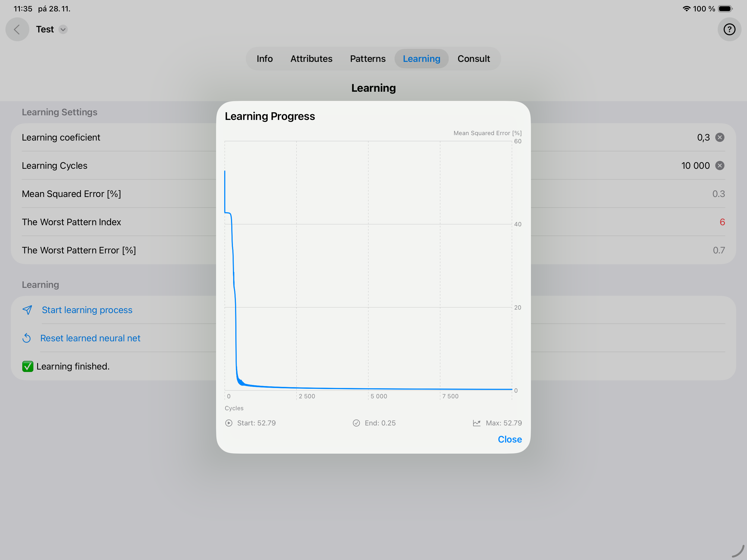
Task: Switch to the Patterns tab
Action: 368,59
